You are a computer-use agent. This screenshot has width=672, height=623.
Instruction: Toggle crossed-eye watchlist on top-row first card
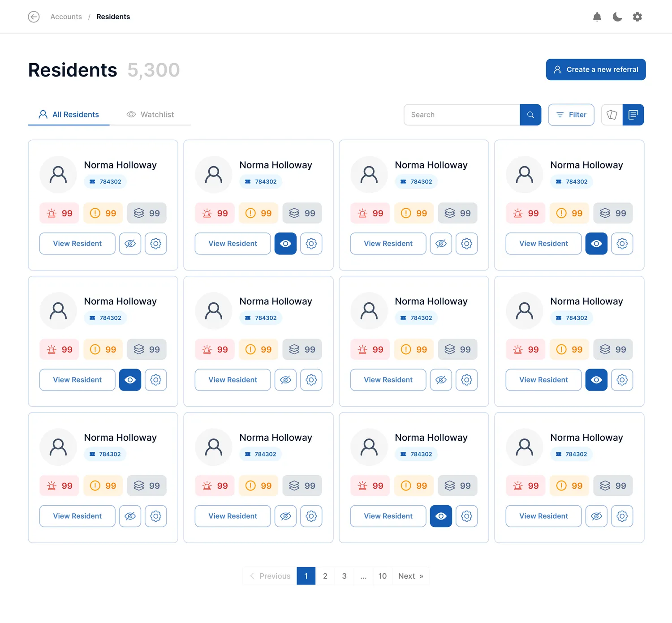click(x=130, y=244)
